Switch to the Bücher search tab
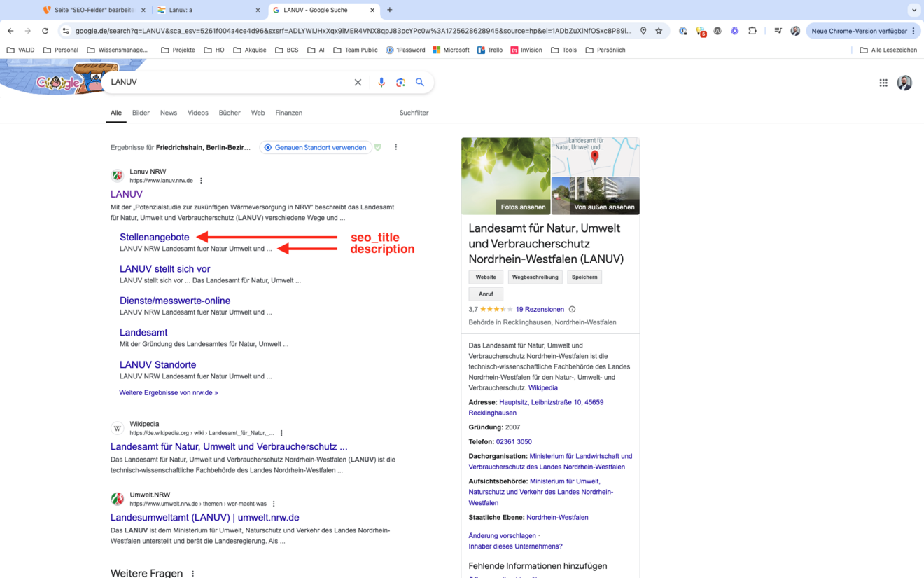This screenshot has width=924, height=578. point(230,113)
